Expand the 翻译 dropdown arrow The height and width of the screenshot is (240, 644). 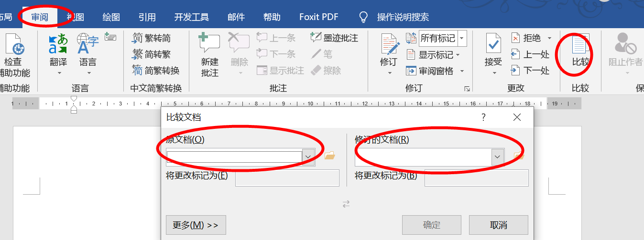pos(59,73)
